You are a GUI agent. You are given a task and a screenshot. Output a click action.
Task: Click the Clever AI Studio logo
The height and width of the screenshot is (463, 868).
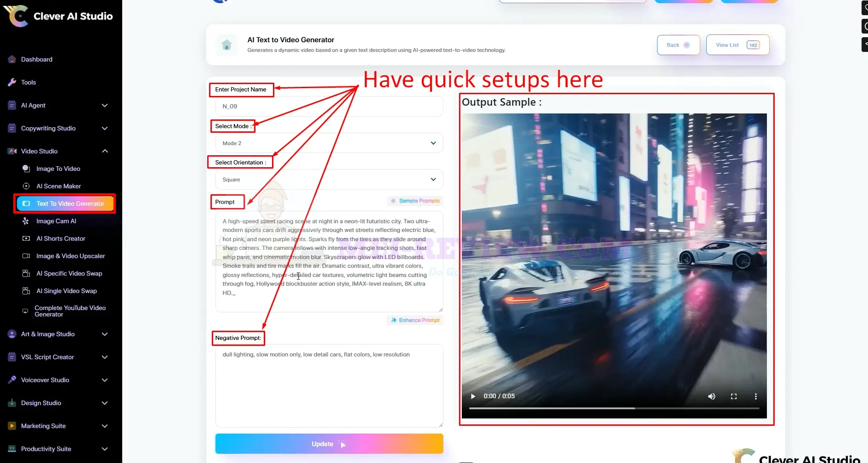coord(58,16)
